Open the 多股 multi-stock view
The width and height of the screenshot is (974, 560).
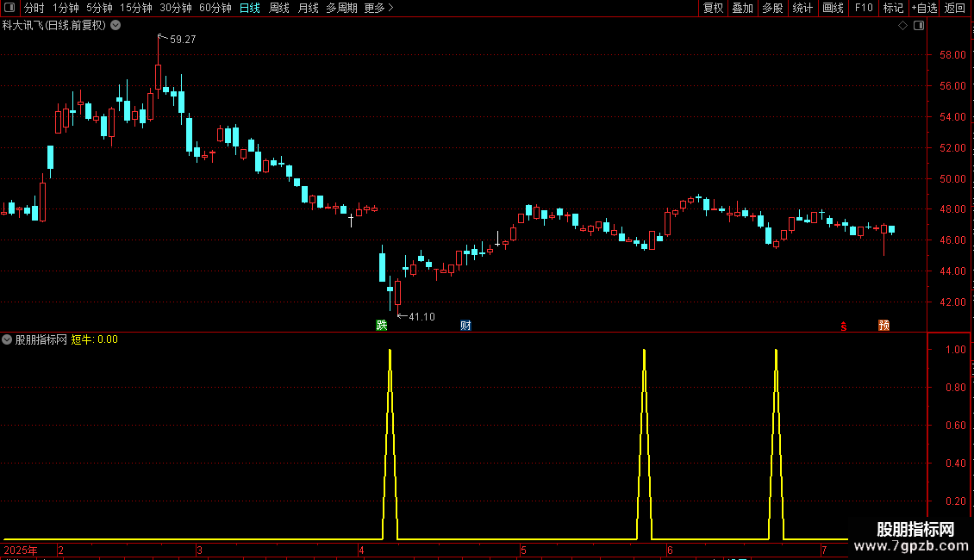click(x=772, y=8)
